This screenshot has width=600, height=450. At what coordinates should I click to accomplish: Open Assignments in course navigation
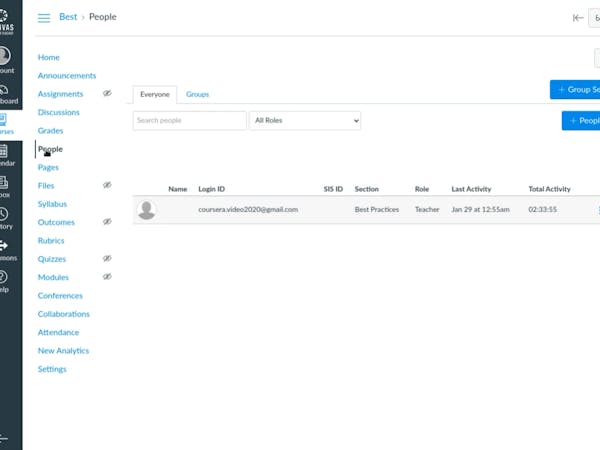coord(60,94)
